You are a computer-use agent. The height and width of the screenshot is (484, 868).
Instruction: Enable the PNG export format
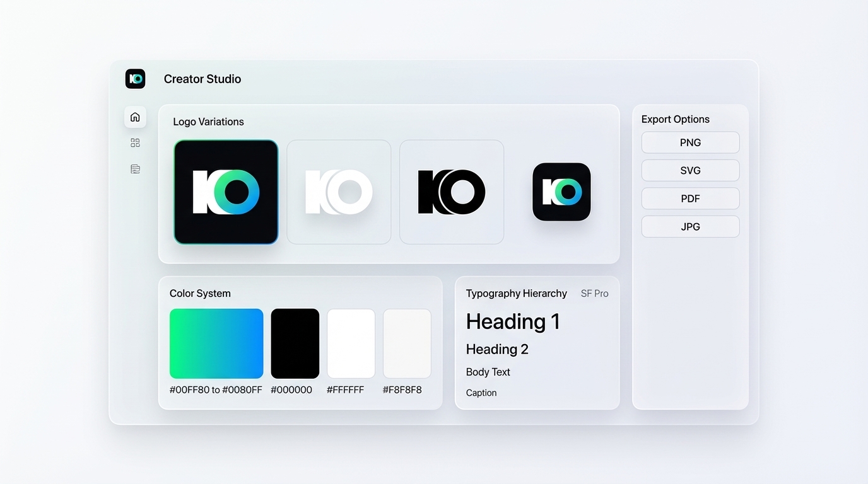coord(690,142)
